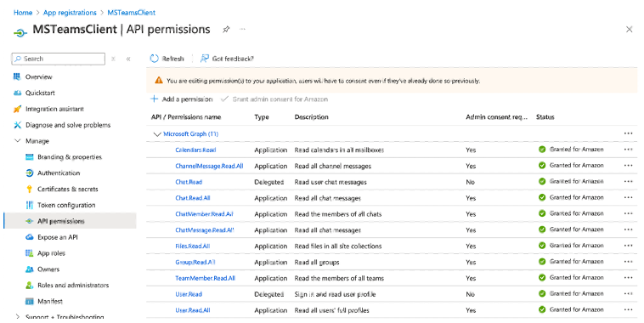Open the ellipsis menu for Files.Read.All row

point(628,246)
